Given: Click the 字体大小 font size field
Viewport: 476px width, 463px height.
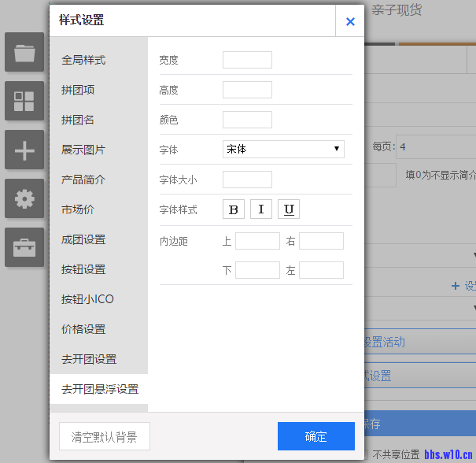Looking at the screenshot, I should [x=247, y=180].
